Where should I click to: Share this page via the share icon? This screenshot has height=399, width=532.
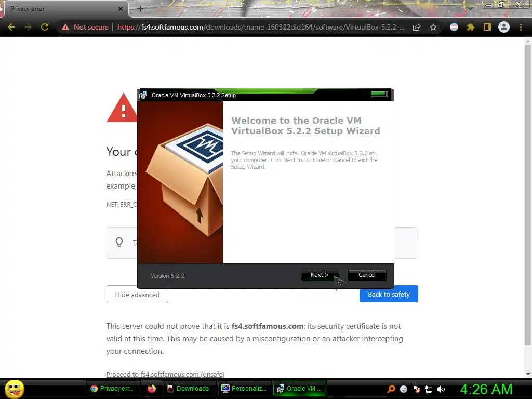pos(417,27)
